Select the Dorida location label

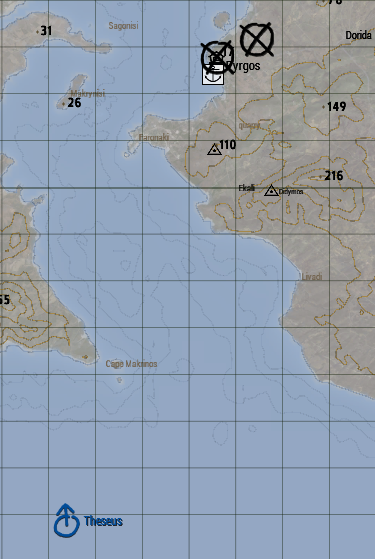pyautogui.click(x=359, y=35)
